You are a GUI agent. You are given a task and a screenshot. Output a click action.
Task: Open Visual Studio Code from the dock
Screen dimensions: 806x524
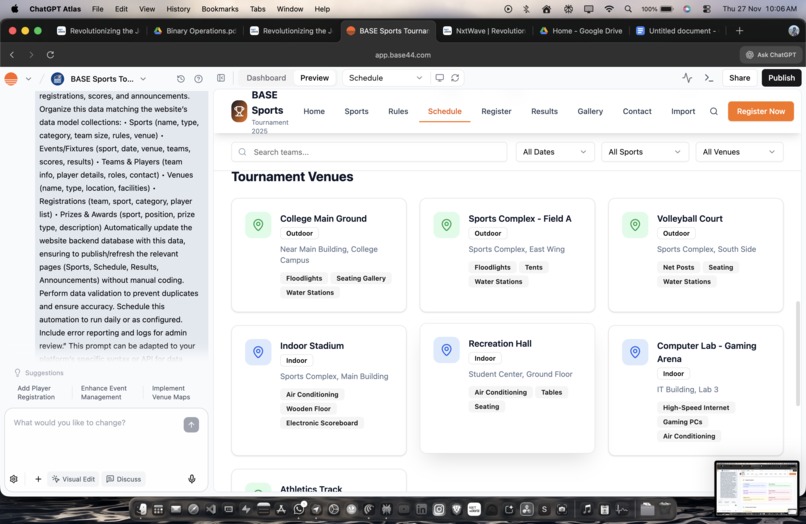click(211, 509)
